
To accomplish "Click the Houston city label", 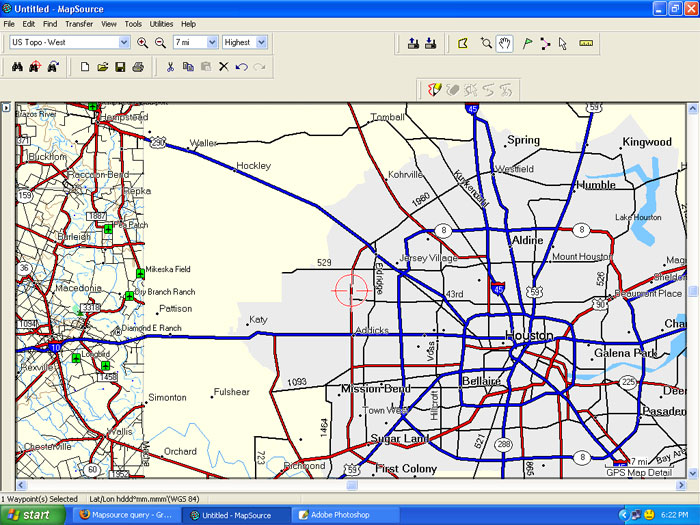I will tap(529, 335).
